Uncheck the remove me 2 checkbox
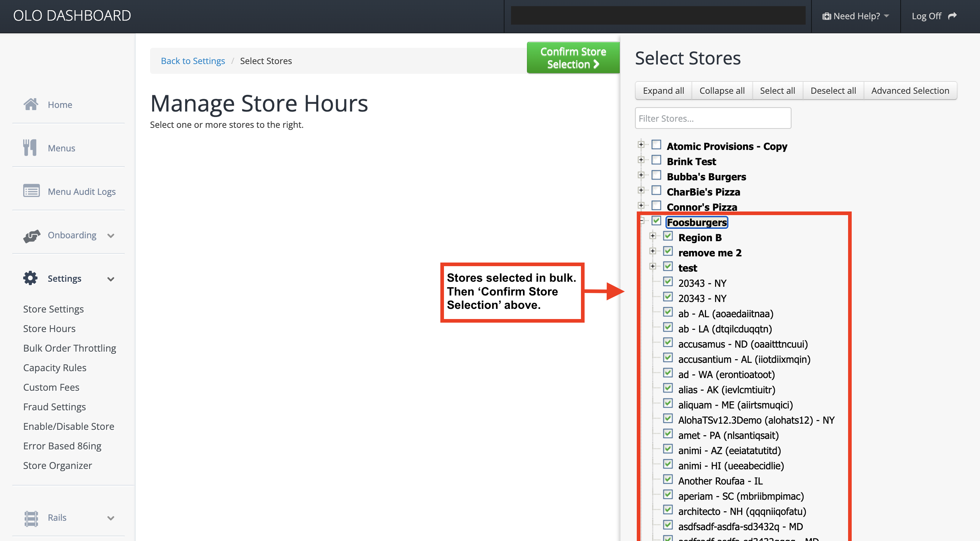The image size is (980, 541). (668, 251)
